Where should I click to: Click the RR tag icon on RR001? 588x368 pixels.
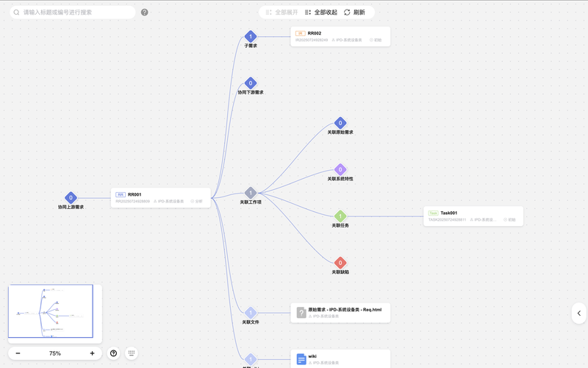(121, 194)
